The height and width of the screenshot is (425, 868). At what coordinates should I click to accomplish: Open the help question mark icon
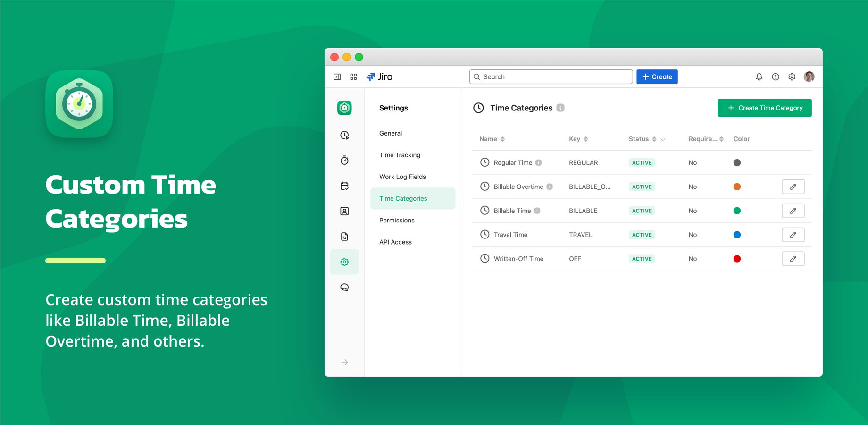(x=776, y=77)
